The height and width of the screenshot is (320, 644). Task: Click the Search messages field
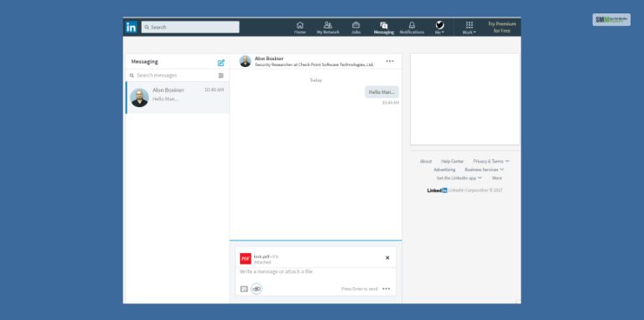173,75
